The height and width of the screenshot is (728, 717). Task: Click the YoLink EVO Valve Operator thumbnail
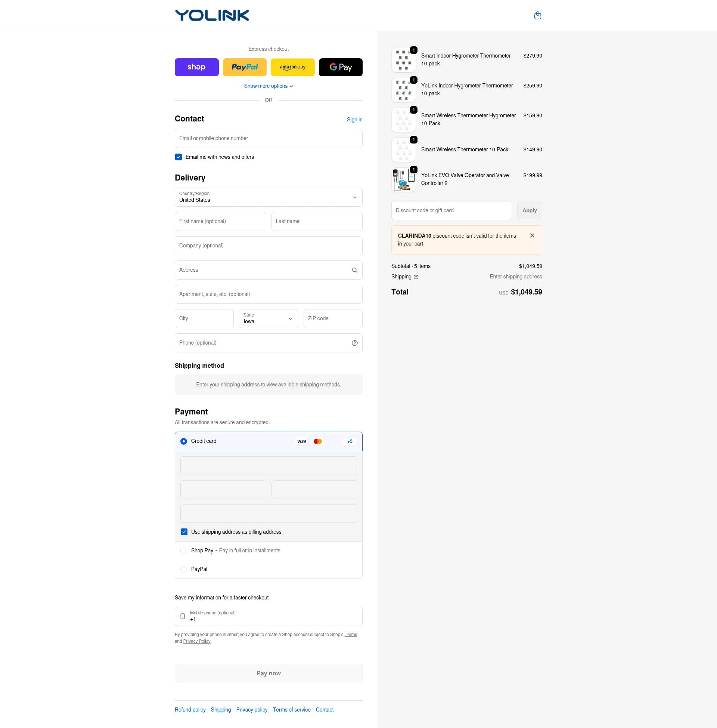403,179
